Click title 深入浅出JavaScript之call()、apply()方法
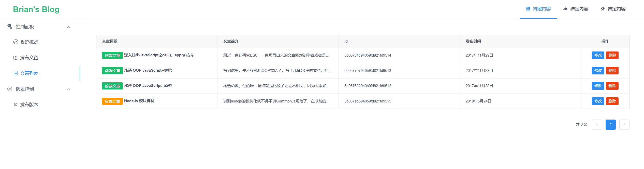The width and height of the screenshot is (644, 169). point(159,55)
